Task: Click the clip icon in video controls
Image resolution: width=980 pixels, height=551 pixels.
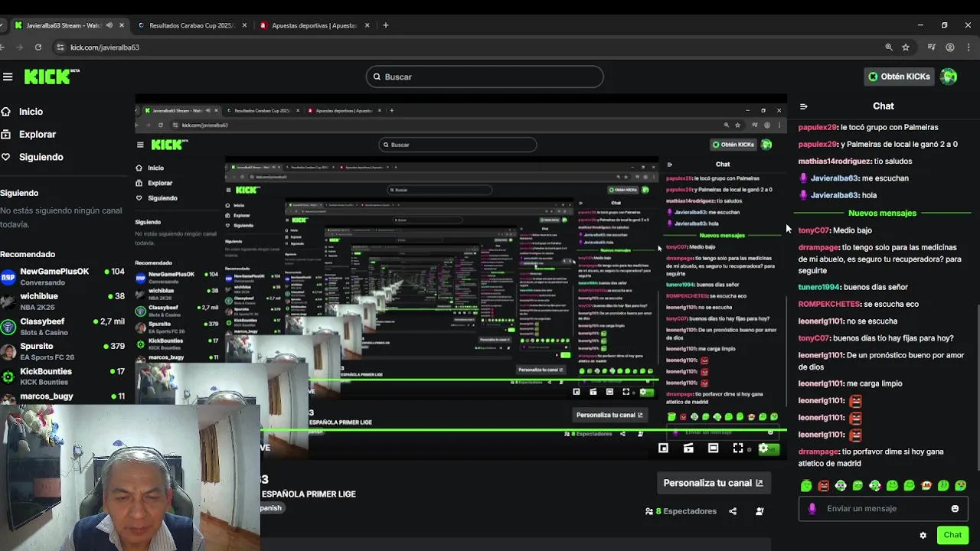Action: (x=688, y=448)
